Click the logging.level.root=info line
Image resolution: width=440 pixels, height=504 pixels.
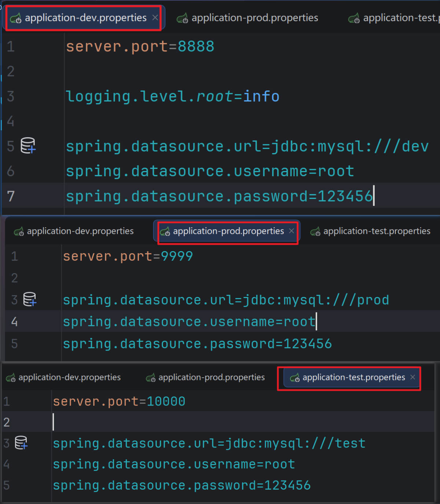(x=172, y=97)
